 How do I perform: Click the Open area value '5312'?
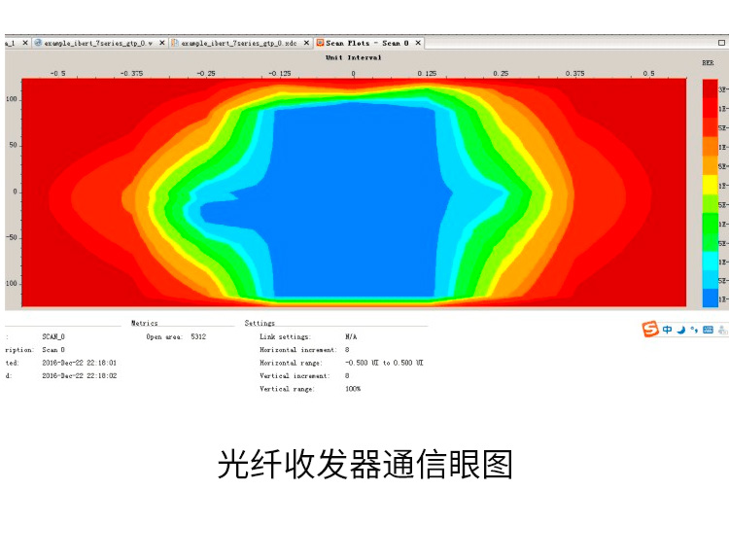click(198, 336)
